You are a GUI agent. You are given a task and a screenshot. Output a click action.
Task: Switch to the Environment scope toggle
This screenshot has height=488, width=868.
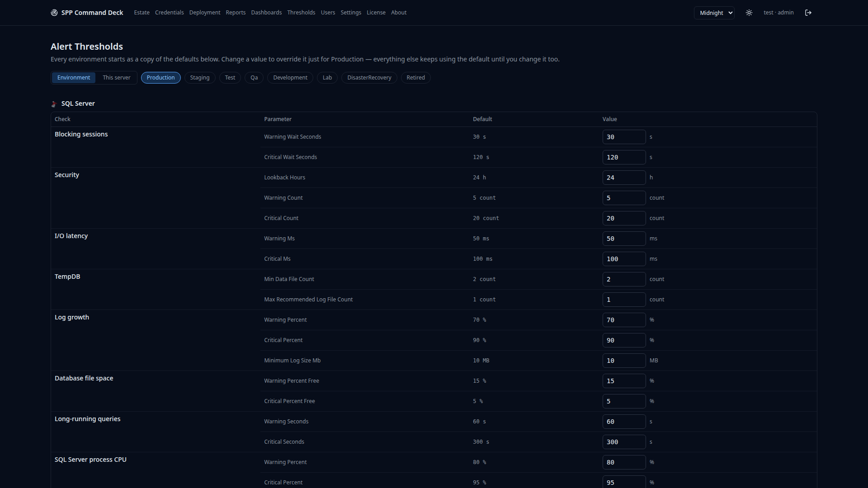click(x=74, y=78)
